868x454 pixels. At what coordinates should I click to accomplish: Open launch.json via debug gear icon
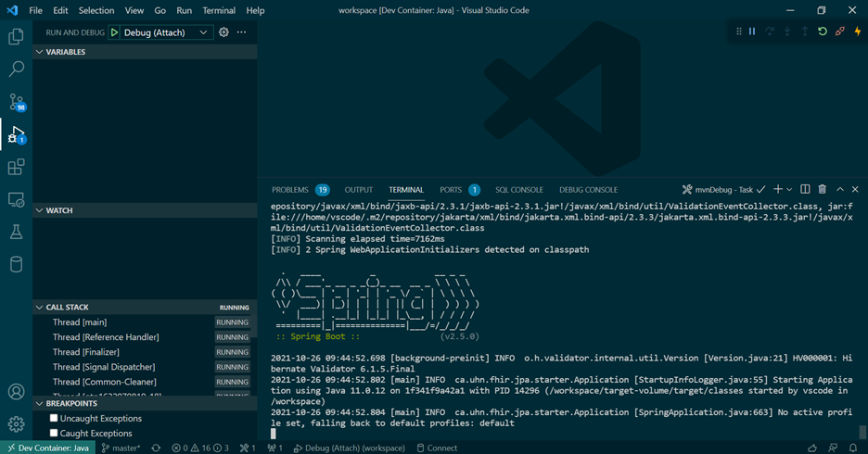223,32
